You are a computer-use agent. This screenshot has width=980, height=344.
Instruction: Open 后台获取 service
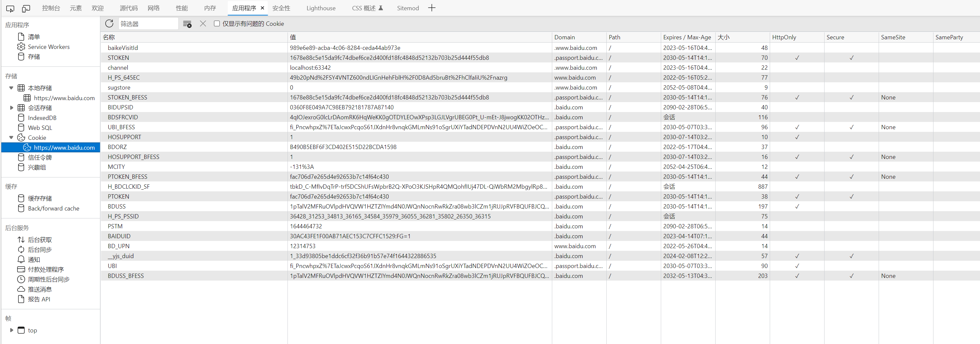40,239
